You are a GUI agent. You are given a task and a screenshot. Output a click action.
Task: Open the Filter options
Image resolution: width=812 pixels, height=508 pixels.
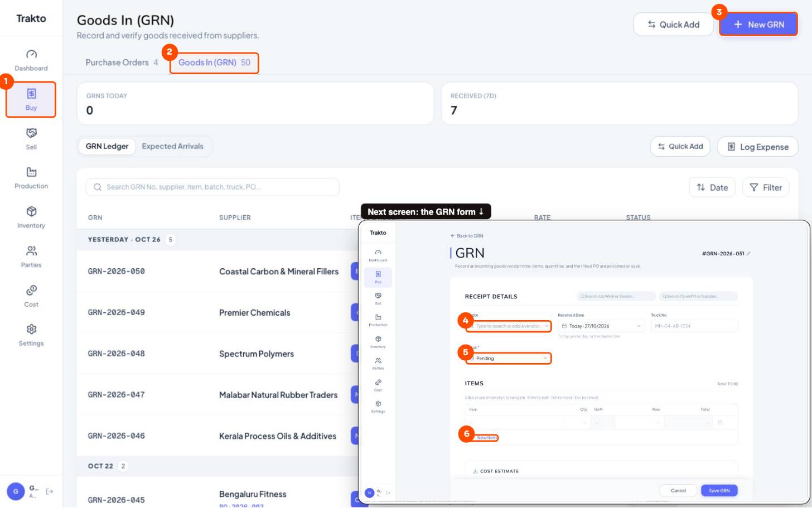[x=766, y=187]
